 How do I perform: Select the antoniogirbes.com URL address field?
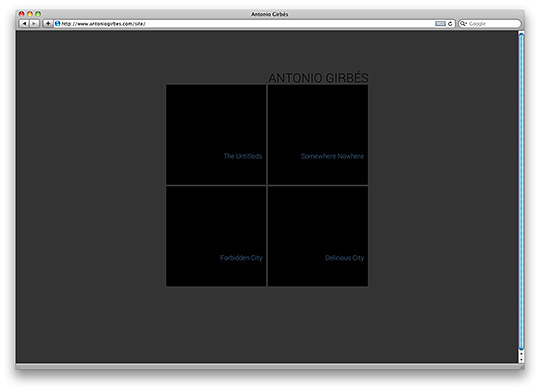254,24
